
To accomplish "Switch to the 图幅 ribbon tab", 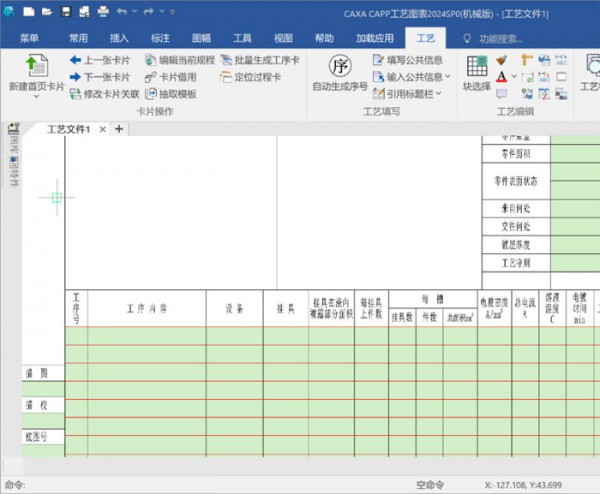I will coord(201,38).
